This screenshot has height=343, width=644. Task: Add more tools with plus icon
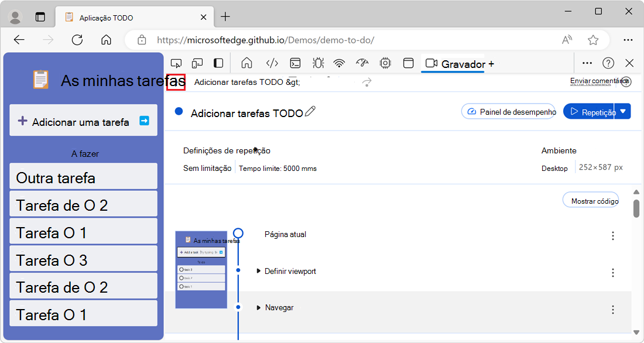[491, 64]
